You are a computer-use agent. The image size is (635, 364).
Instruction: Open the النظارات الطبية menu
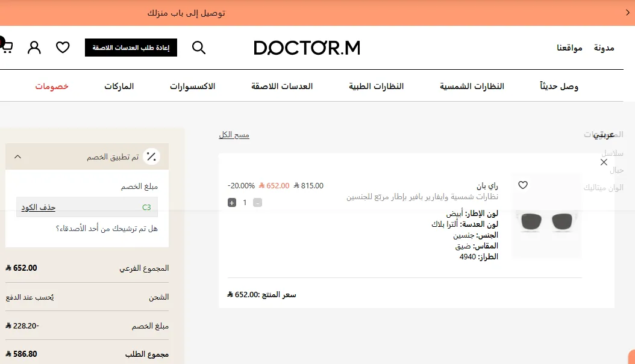point(376,86)
